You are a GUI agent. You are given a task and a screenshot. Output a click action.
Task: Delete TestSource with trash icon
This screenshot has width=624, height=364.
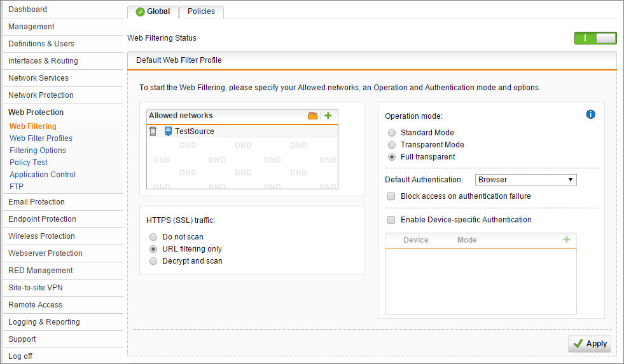(153, 131)
